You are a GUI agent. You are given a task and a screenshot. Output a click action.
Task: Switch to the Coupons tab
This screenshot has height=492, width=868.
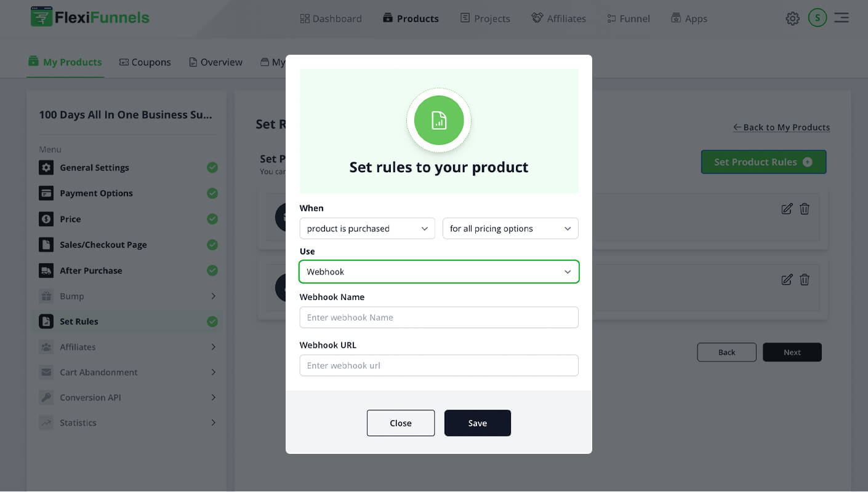click(145, 62)
